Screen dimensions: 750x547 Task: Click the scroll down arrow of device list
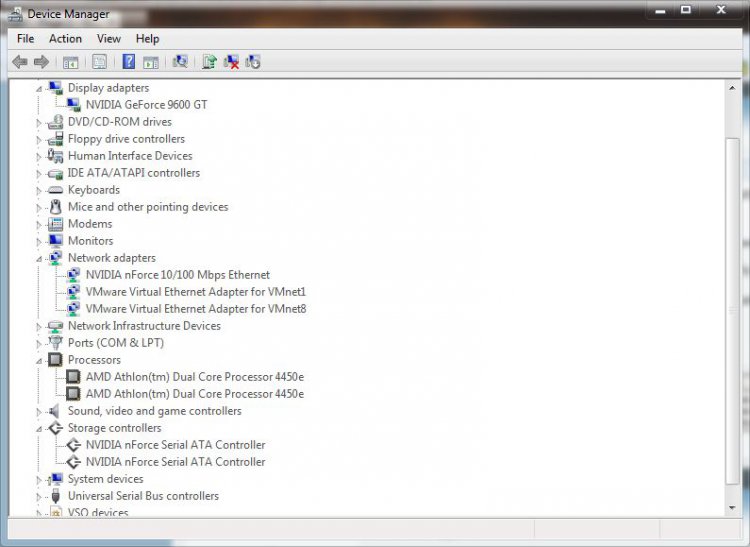coord(732,508)
